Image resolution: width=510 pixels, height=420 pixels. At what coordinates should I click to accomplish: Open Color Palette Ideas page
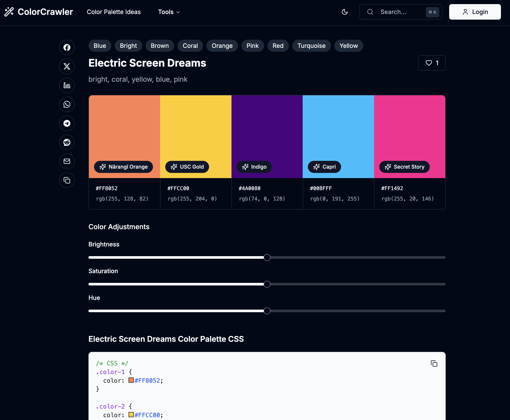(x=113, y=12)
